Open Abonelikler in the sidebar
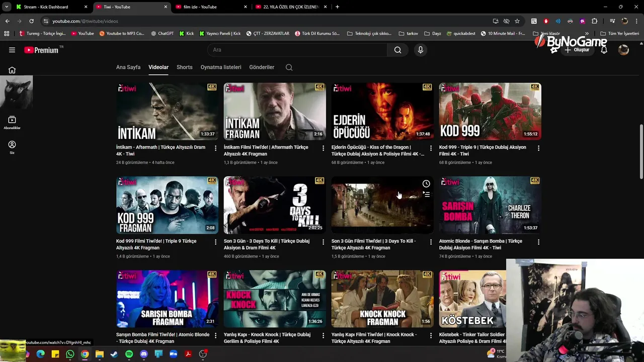 coord(12,122)
